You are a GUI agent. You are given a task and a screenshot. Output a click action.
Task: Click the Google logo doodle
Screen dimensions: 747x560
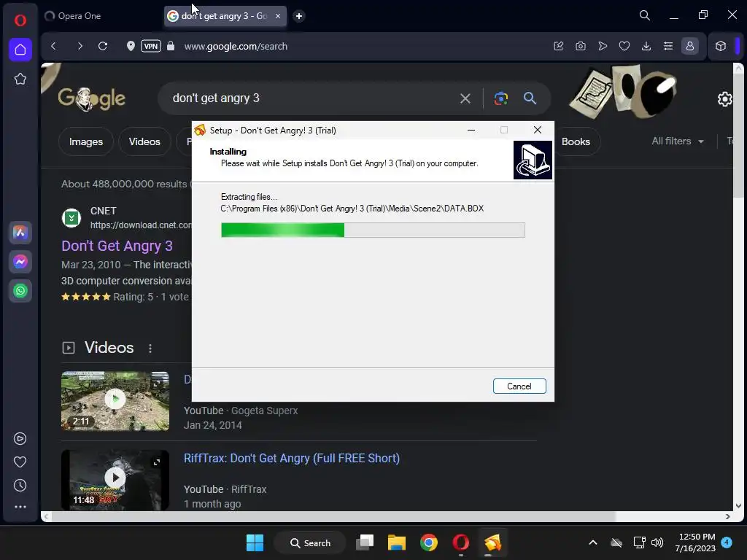pyautogui.click(x=91, y=98)
